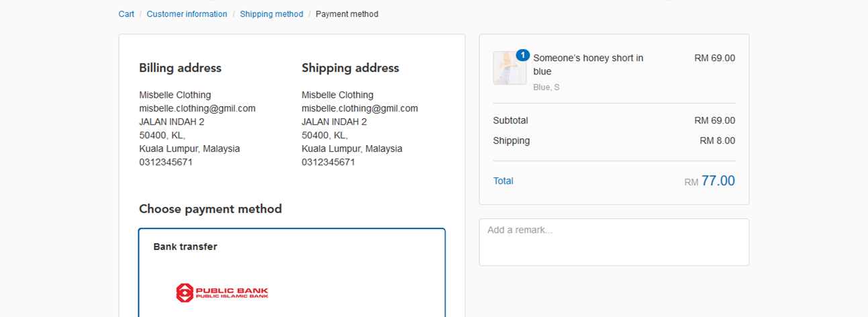Click the Choose payment method heading
Image resolution: width=868 pixels, height=317 pixels.
pyautogui.click(x=210, y=209)
